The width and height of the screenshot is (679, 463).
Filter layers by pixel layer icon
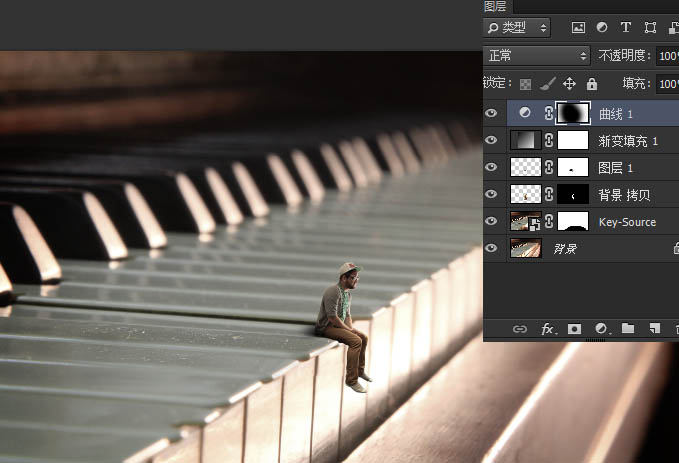coord(578,28)
